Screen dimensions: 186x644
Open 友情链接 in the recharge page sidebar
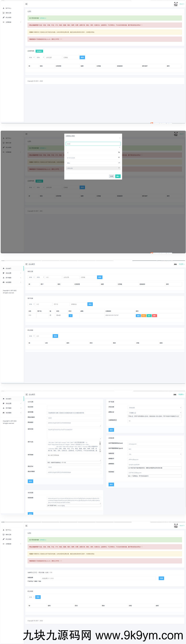coord(9,544)
